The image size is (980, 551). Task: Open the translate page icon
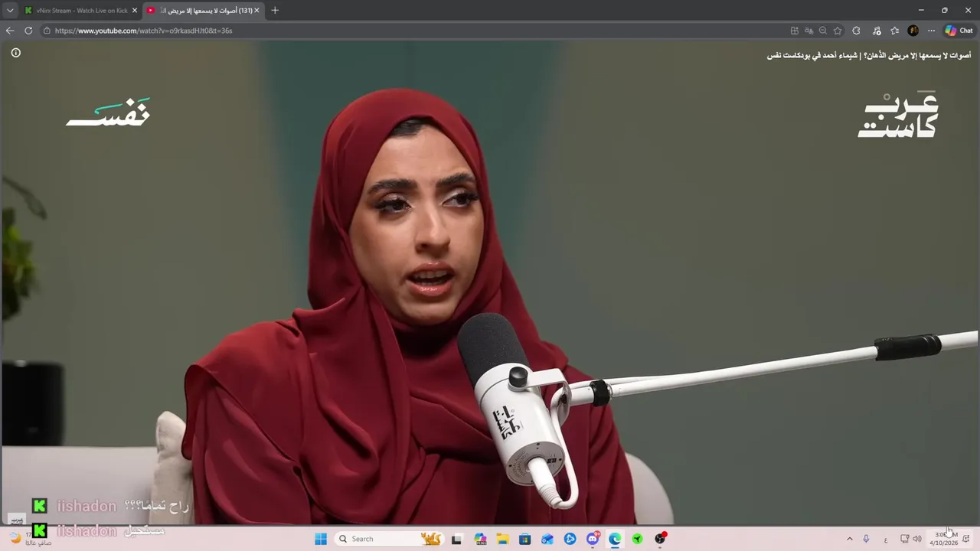coord(808,31)
